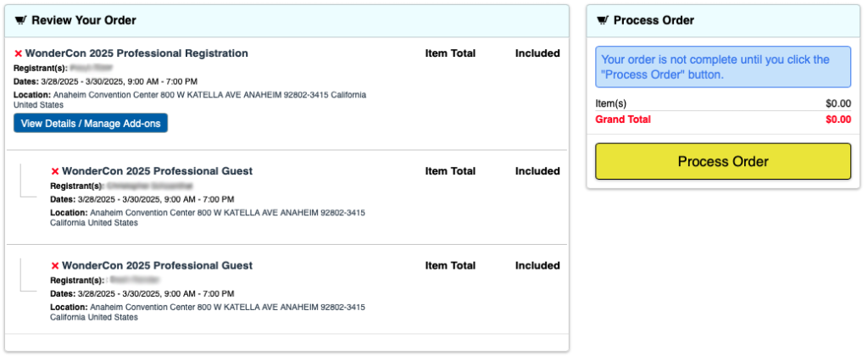Click the red Grand Total $0.00 amount

click(x=837, y=119)
